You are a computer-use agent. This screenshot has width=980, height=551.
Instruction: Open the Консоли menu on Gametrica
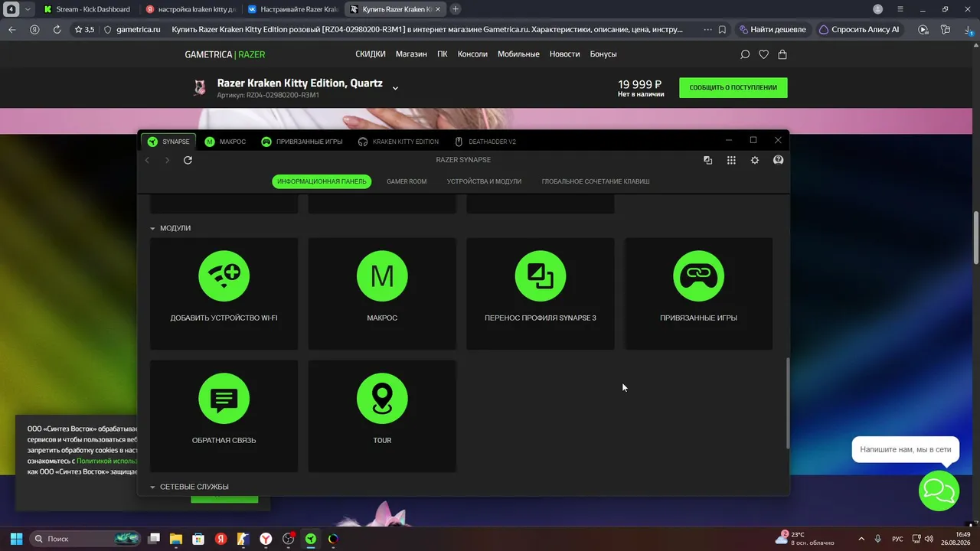472,54
